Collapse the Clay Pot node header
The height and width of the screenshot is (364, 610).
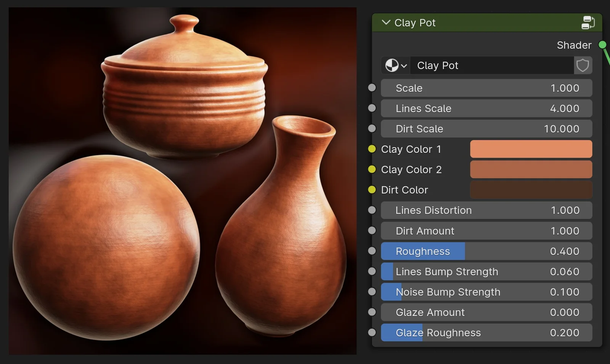(x=386, y=22)
